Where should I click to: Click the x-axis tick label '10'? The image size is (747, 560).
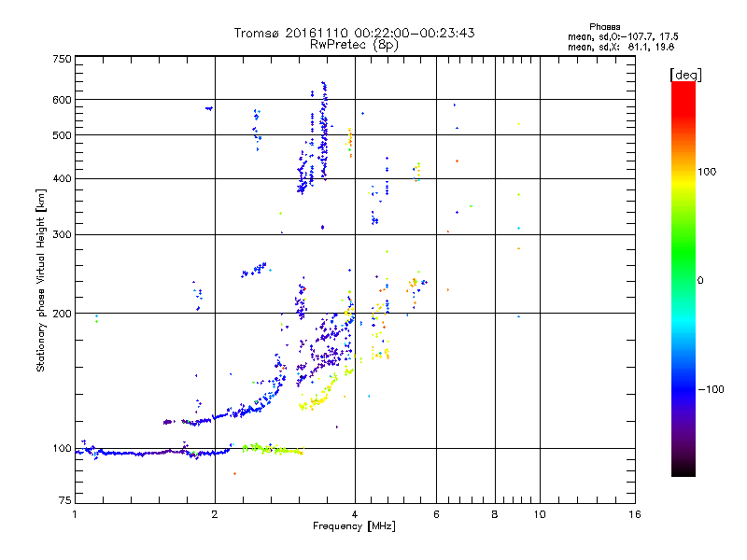click(x=540, y=514)
